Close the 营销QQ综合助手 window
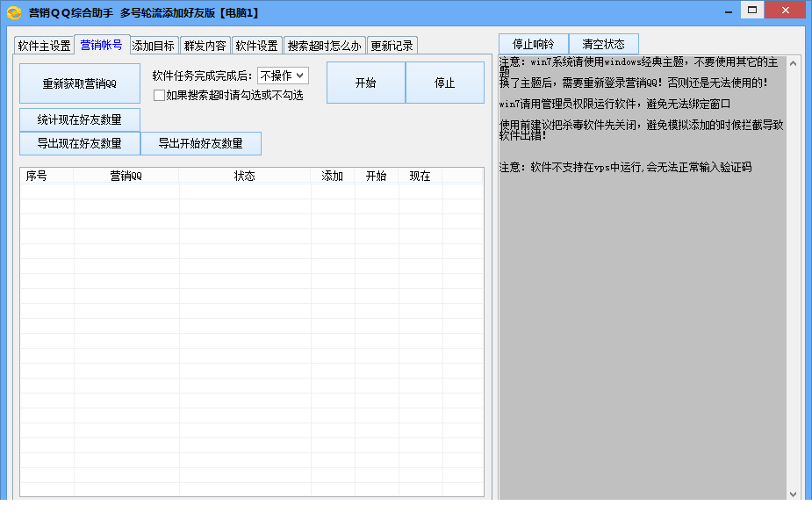This screenshot has height=520, width=812. point(786,11)
